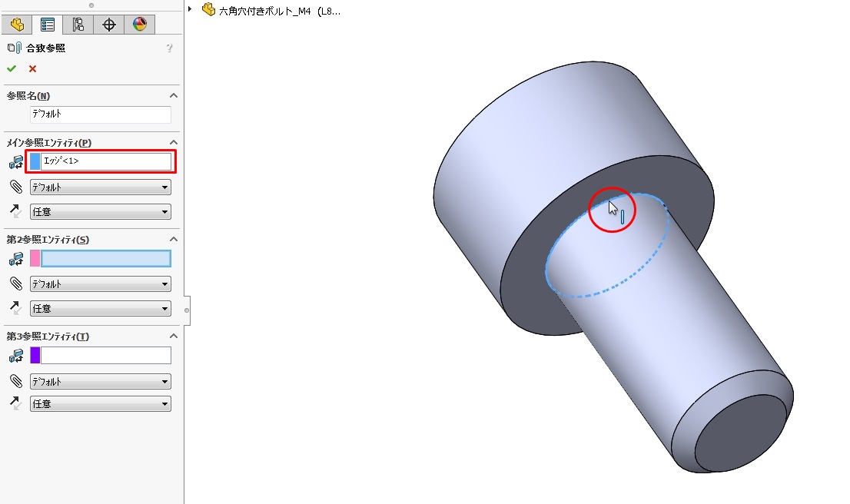Click the main reference entity icon
Screen dimensions: 850x504
[15, 162]
